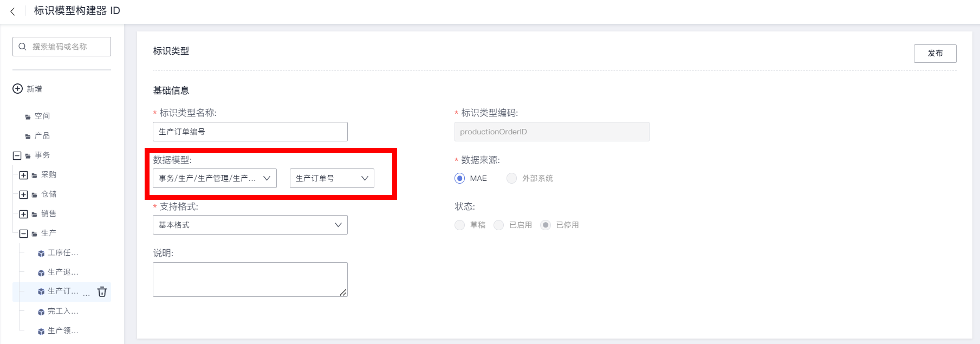The height and width of the screenshot is (344, 980).
Task: Collapse the 事务 tree node
Action: tap(17, 155)
